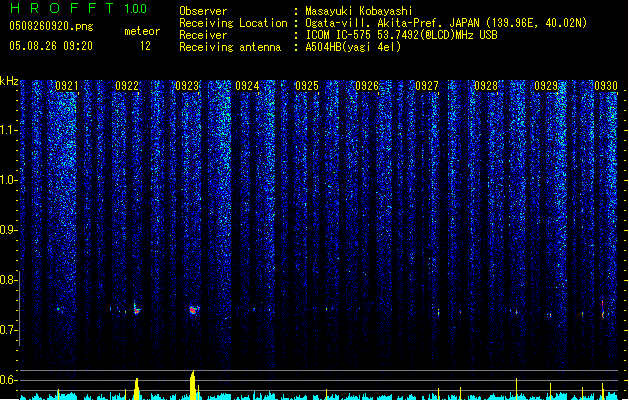
Task: Click the meteor count value 12
Action: (x=145, y=46)
